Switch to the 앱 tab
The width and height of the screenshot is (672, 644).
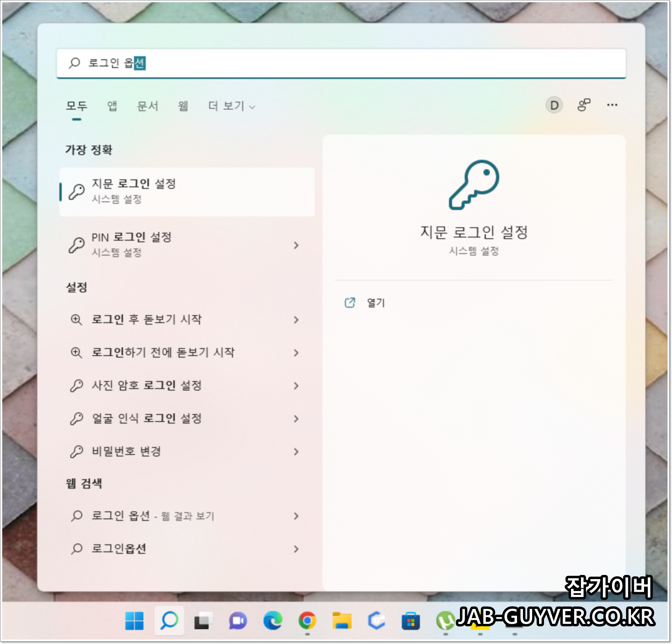112,106
